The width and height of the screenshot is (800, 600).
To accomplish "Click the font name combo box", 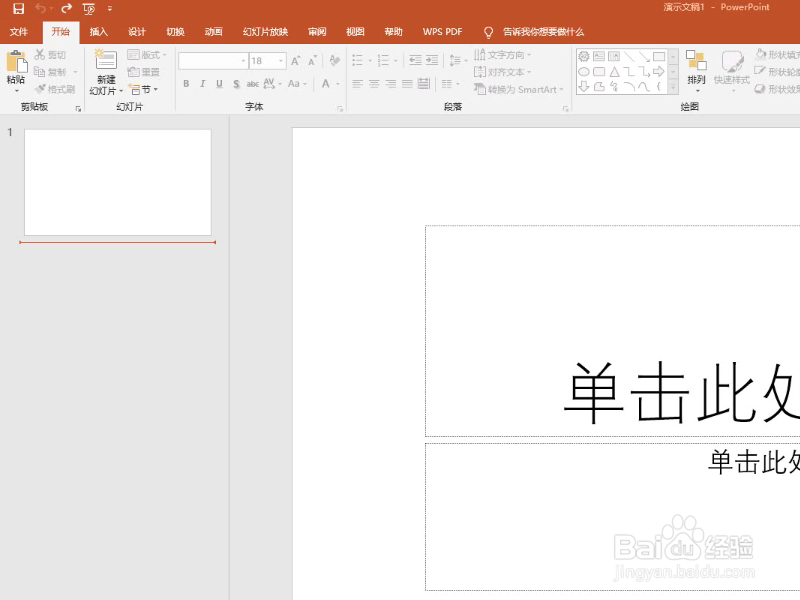I will 213,61.
